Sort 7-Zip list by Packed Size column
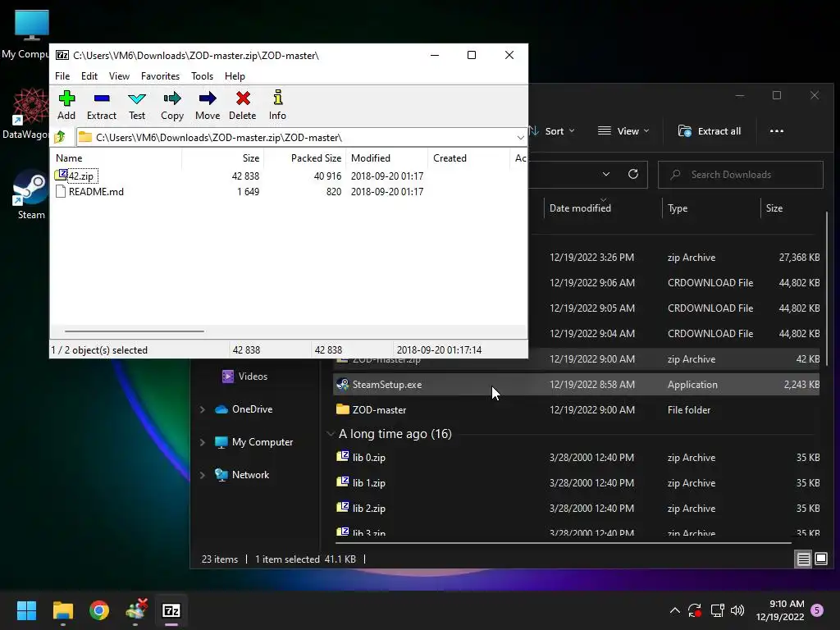The width and height of the screenshot is (840, 630). 304,158
